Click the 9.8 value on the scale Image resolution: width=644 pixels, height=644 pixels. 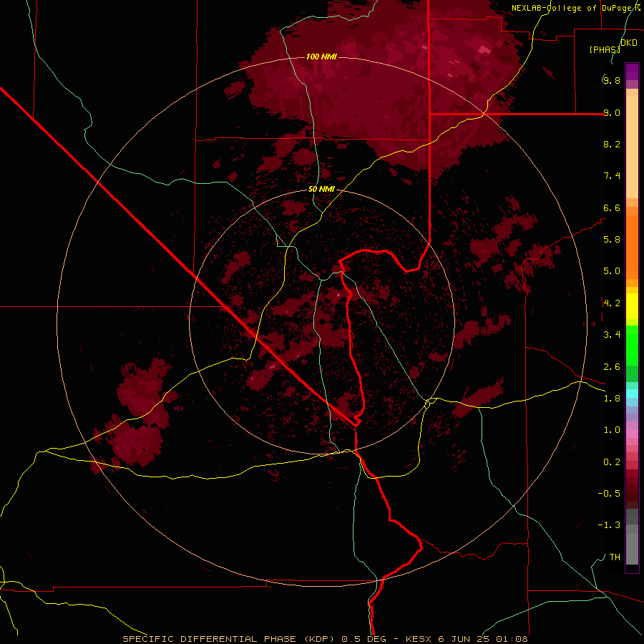[612, 80]
